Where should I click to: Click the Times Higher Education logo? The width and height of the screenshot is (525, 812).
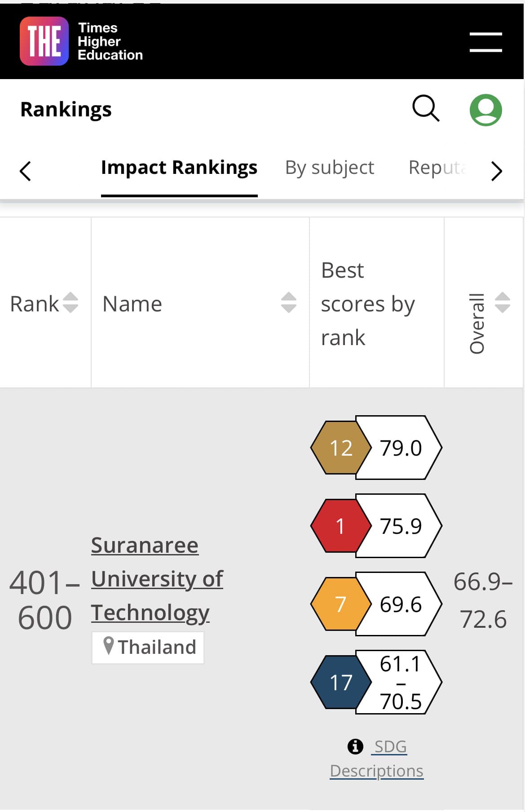(x=81, y=41)
